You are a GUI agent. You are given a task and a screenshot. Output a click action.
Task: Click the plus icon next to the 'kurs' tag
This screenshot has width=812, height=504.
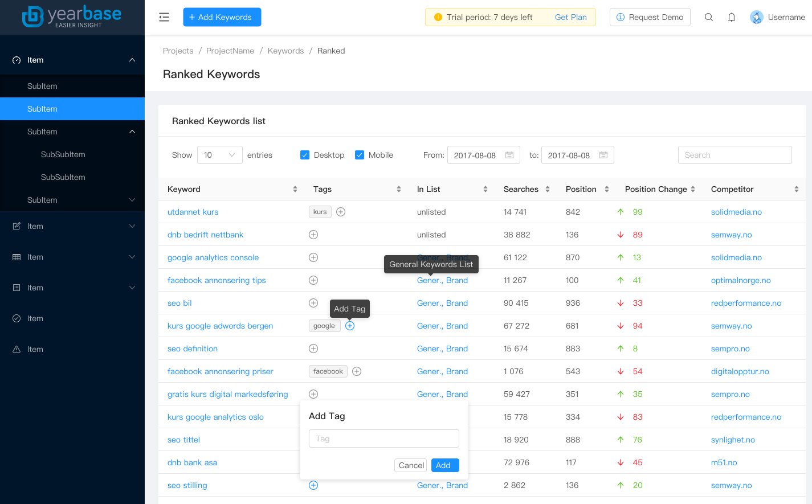click(x=340, y=211)
